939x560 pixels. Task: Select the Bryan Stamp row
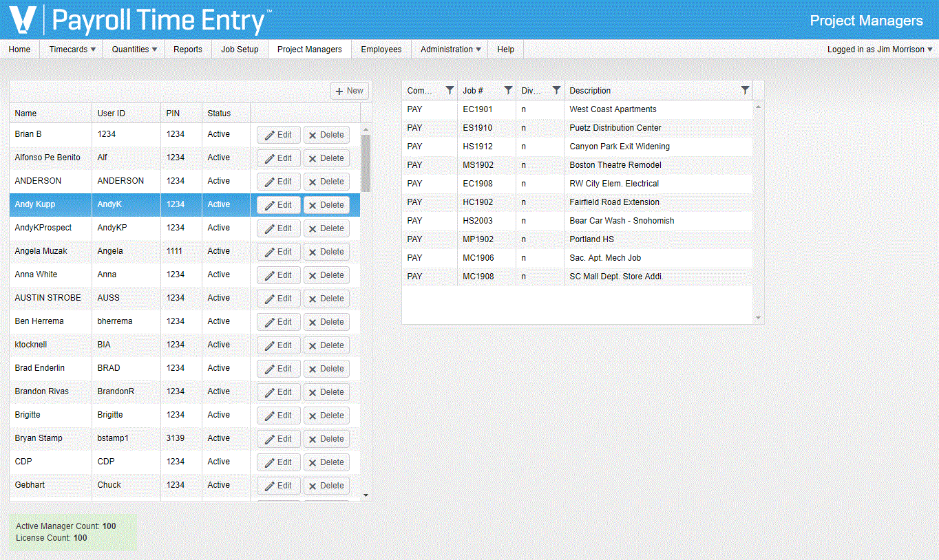click(x=184, y=438)
